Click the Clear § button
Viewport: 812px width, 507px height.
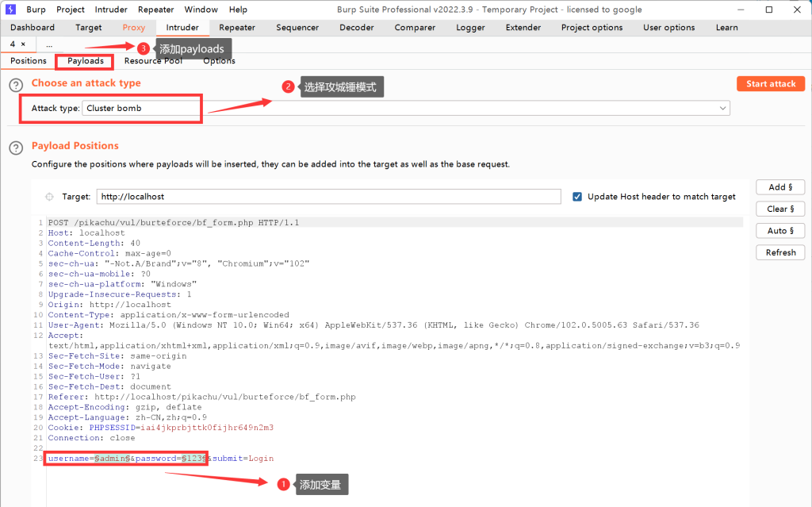pyautogui.click(x=780, y=209)
